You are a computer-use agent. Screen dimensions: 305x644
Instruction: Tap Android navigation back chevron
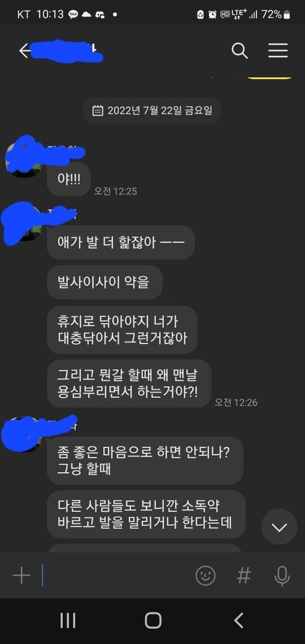[238, 620]
